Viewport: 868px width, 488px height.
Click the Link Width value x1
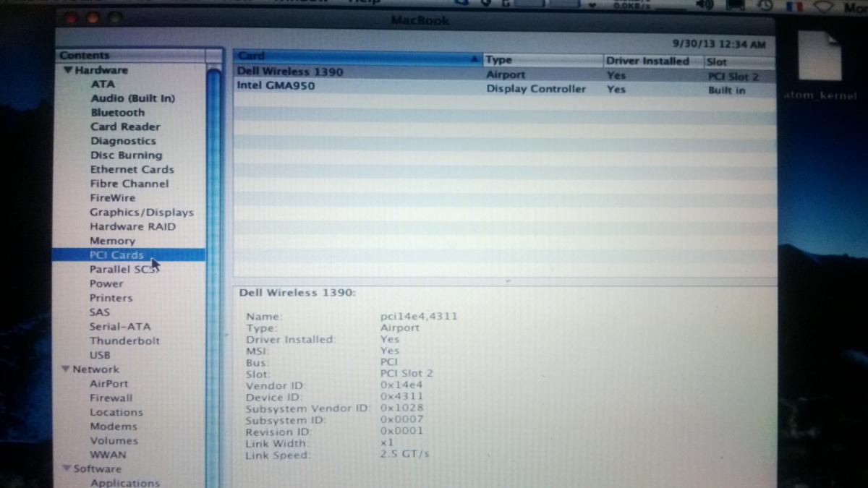pyautogui.click(x=387, y=442)
